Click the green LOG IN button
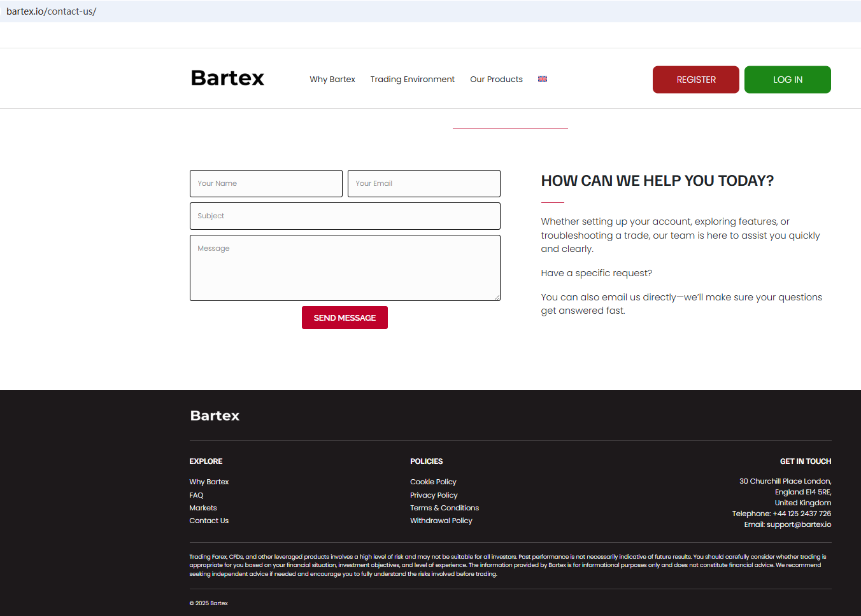The width and height of the screenshot is (861, 616). click(x=788, y=80)
